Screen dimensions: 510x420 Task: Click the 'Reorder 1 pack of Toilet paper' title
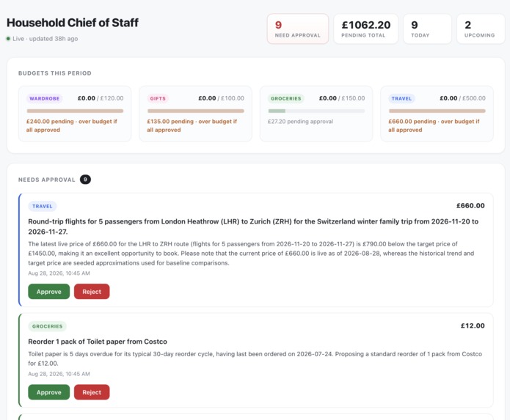(x=98, y=342)
